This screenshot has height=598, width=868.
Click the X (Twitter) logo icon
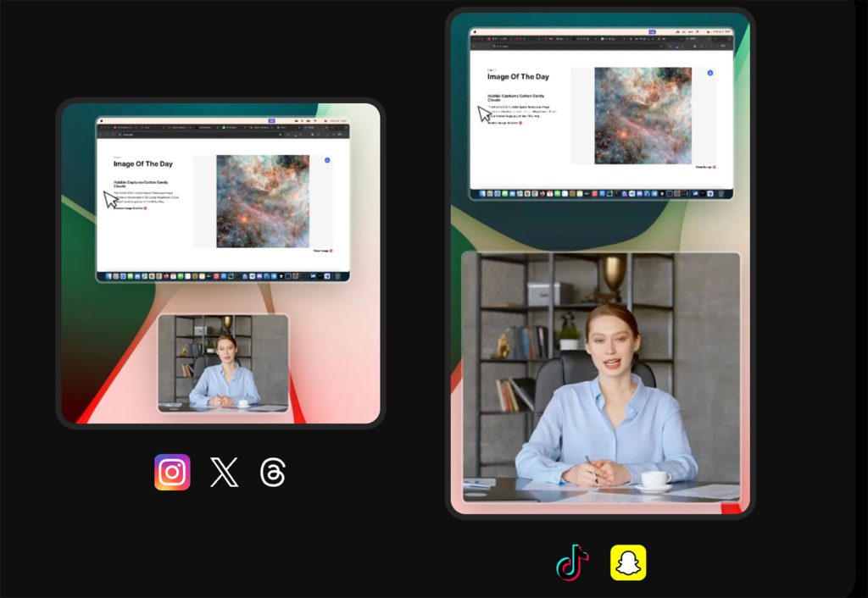pos(224,472)
